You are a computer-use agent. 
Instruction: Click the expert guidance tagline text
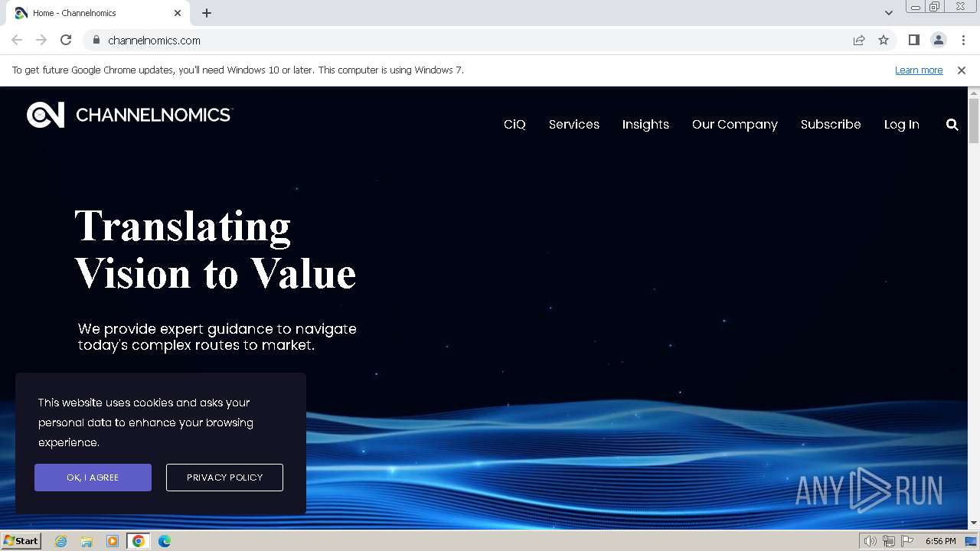[x=217, y=337]
